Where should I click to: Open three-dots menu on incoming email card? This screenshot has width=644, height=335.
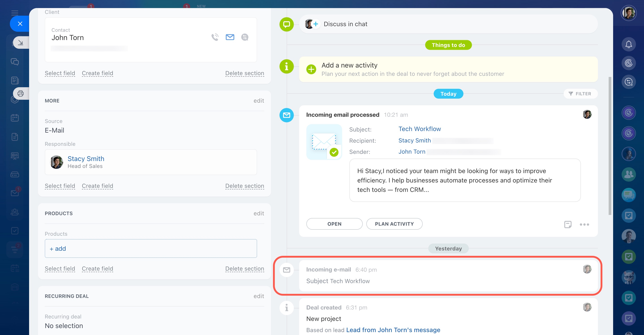pos(584,224)
